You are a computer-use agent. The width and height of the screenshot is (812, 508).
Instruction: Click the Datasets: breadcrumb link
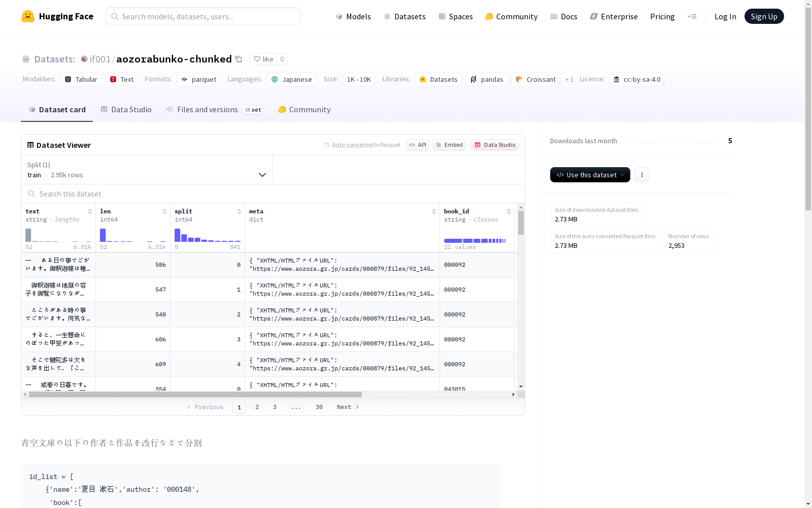[x=55, y=59]
